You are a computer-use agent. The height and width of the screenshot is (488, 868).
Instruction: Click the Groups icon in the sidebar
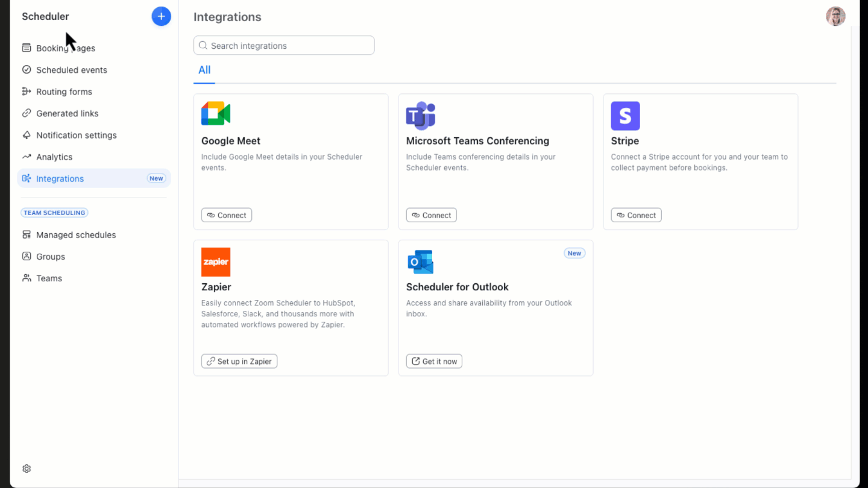coord(27,257)
